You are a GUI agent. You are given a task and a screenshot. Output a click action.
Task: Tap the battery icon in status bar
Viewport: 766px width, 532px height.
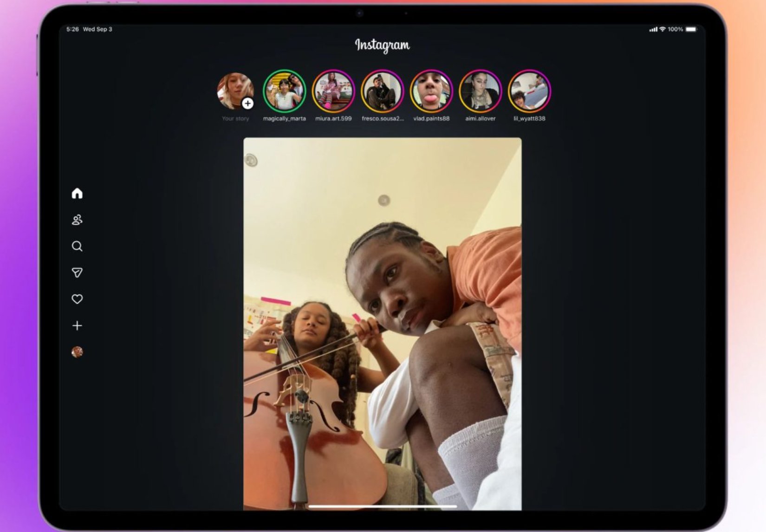point(691,29)
